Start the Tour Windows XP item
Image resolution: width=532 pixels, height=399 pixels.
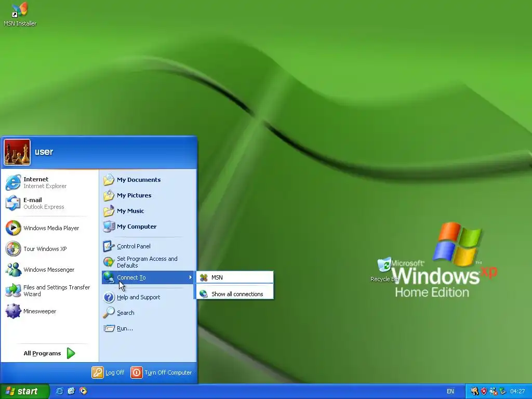click(49, 249)
